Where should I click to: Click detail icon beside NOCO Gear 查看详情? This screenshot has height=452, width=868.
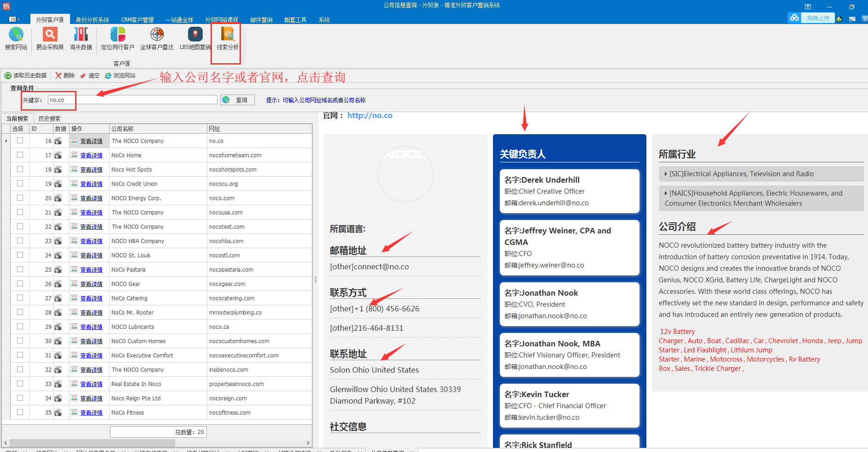click(x=74, y=284)
